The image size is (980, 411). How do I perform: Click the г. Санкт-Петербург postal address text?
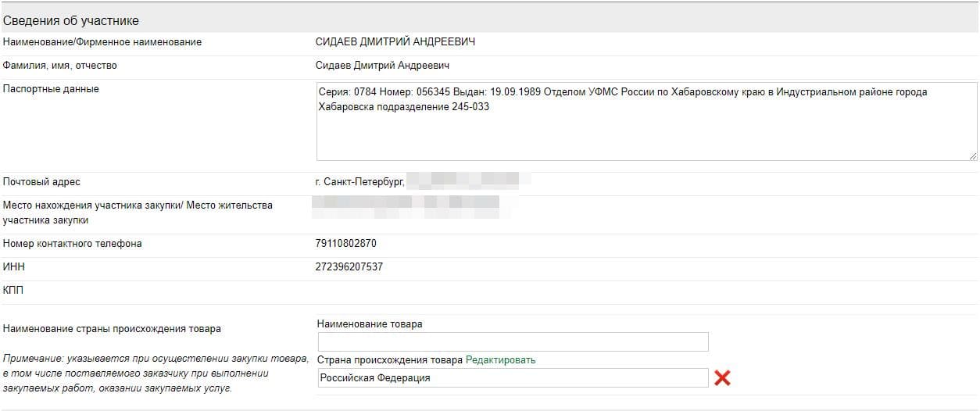point(359,182)
